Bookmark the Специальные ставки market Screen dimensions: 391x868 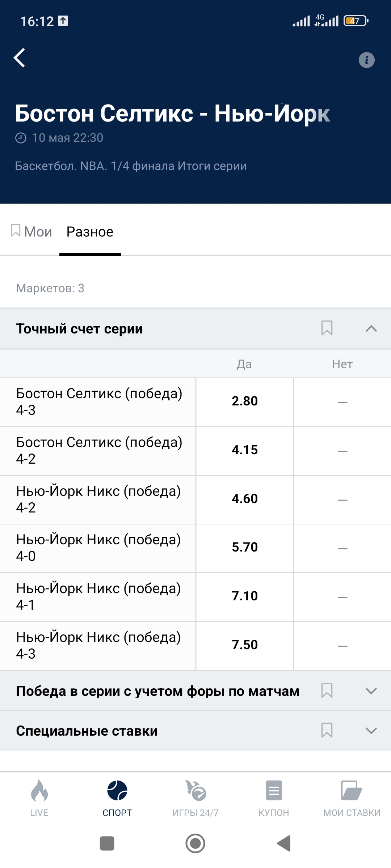[327, 730]
